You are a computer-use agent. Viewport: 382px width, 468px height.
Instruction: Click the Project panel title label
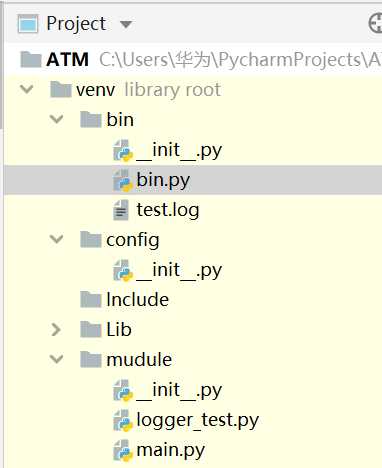point(76,24)
